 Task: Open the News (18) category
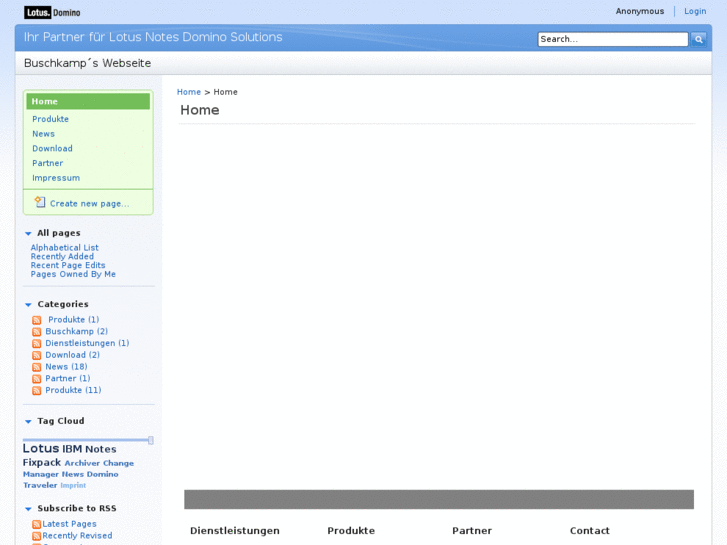tap(66, 366)
